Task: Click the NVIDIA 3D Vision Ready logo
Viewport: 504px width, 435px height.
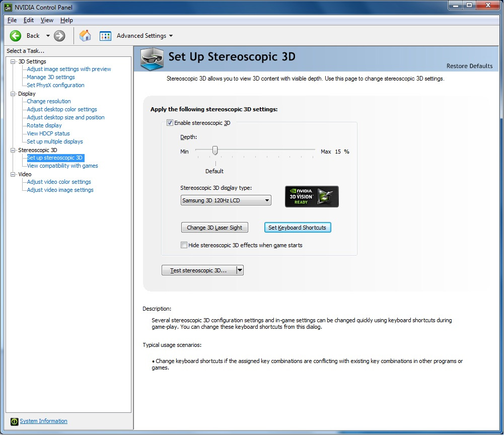Action: point(312,196)
